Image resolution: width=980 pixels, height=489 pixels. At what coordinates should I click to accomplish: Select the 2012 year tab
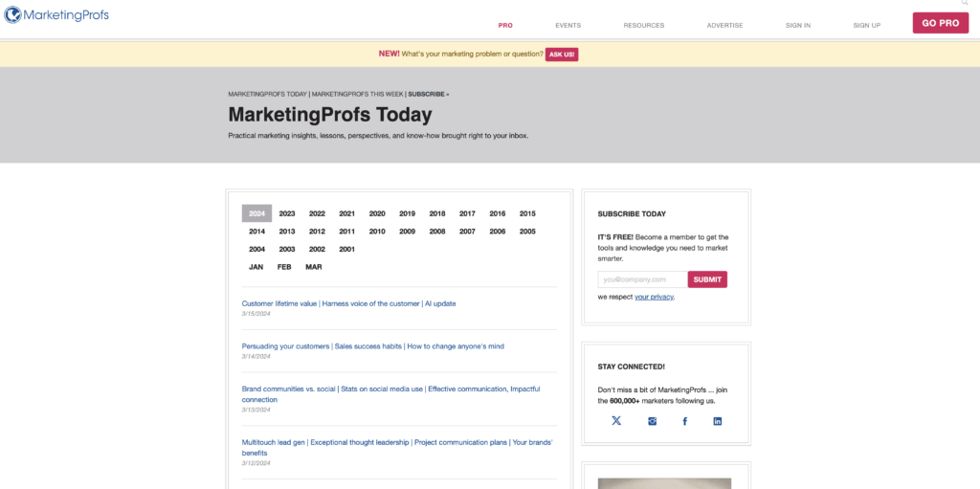pos(317,232)
